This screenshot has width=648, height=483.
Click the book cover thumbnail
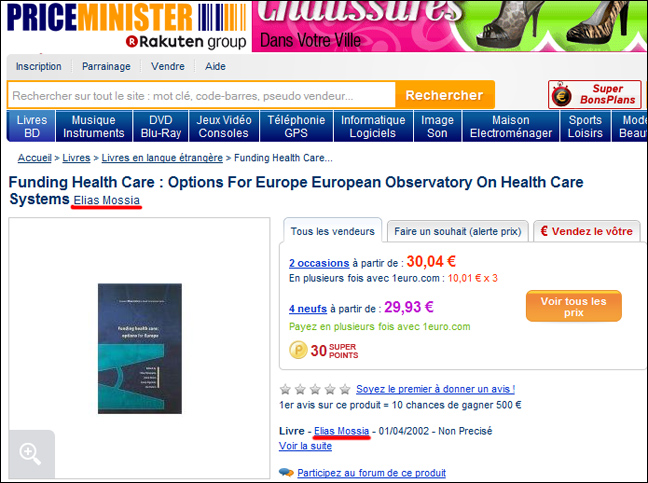(x=140, y=348)
